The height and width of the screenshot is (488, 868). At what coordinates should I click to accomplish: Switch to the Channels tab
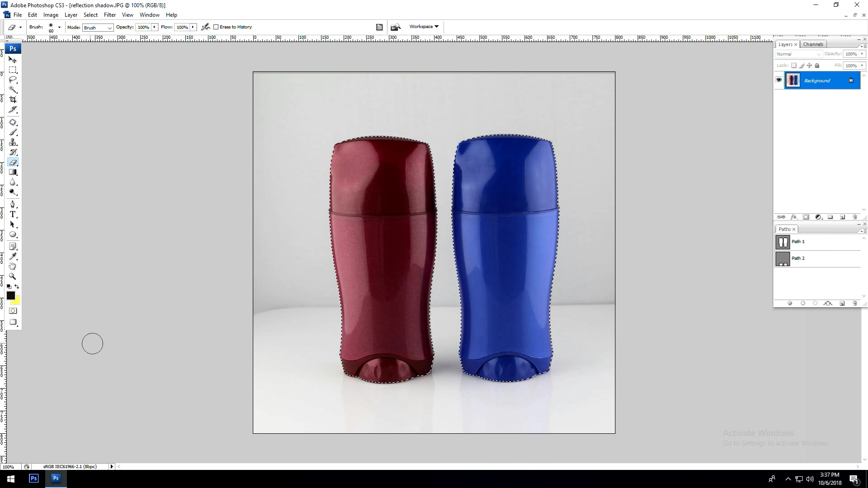pos(813,44)
